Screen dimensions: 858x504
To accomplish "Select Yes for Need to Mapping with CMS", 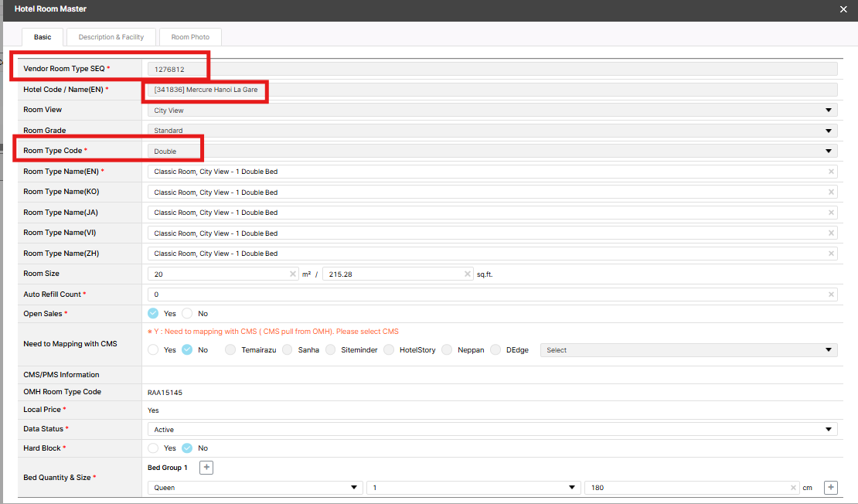I will [x=153, y=350].
